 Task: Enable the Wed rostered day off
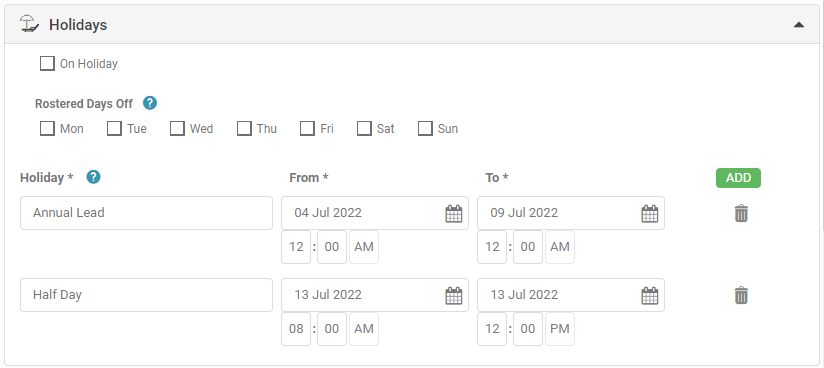point(177,128)
